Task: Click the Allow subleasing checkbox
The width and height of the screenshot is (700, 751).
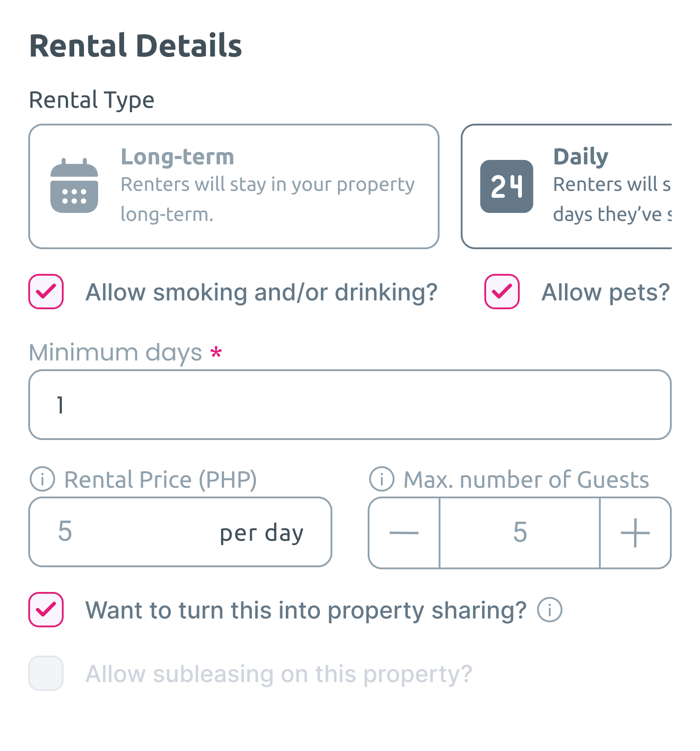Action: click(x=46, y=673)
